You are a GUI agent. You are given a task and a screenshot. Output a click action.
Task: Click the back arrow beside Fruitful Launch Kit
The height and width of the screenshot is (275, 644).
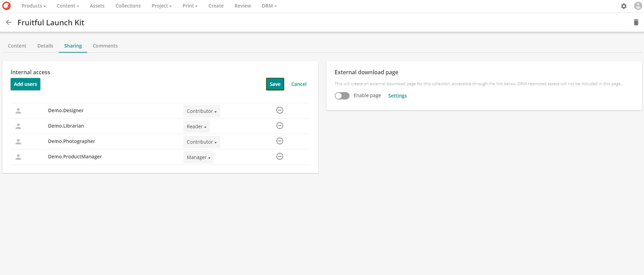tap(9, 23)
